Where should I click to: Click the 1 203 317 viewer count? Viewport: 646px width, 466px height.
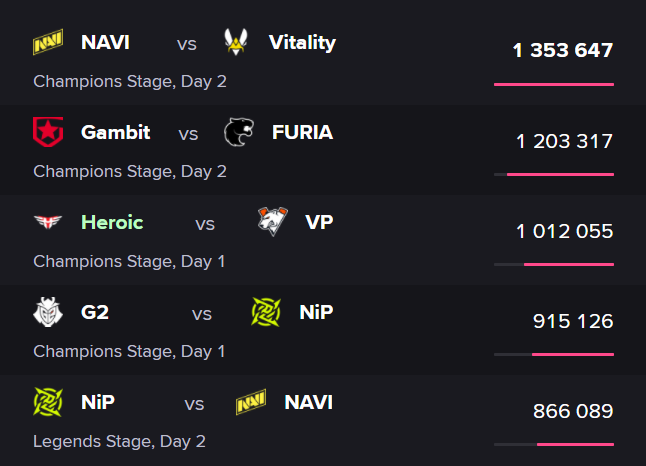pyautogui.click(x=564, y=141)
